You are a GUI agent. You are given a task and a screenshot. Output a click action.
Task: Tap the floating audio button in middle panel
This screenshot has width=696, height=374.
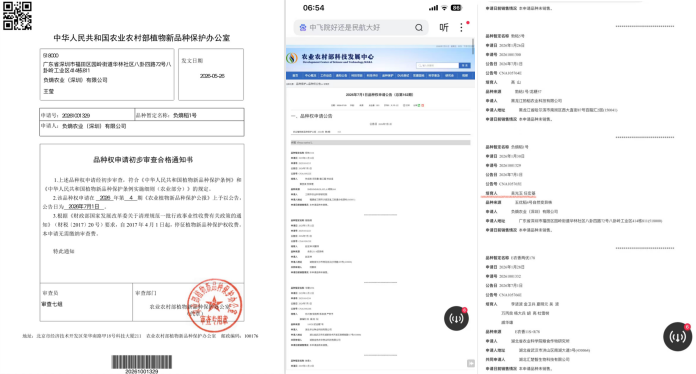pyautogui.click(x=456, y=318)
